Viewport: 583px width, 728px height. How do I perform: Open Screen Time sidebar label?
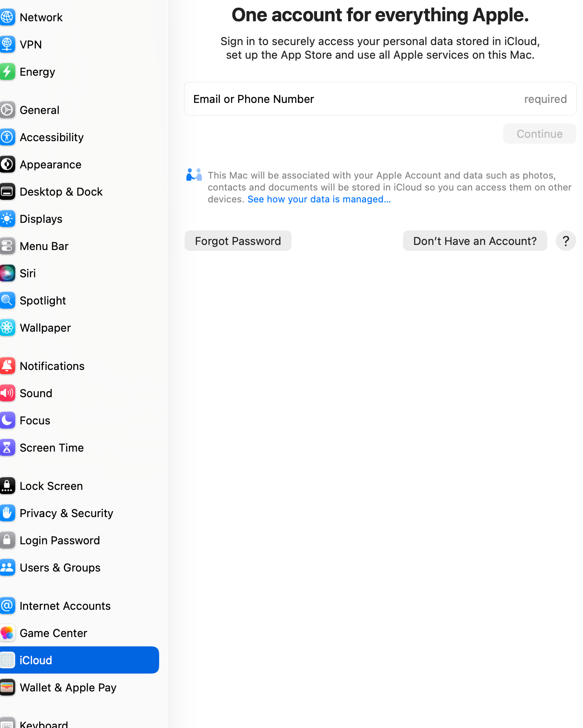pyautogui.click(x=51, y=447)
